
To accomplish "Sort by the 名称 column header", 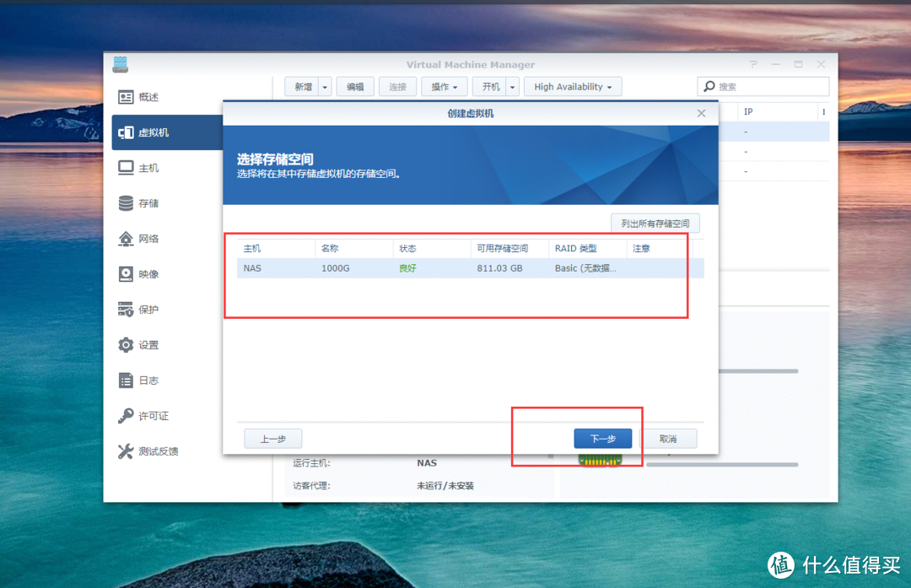I will point(353,249).
